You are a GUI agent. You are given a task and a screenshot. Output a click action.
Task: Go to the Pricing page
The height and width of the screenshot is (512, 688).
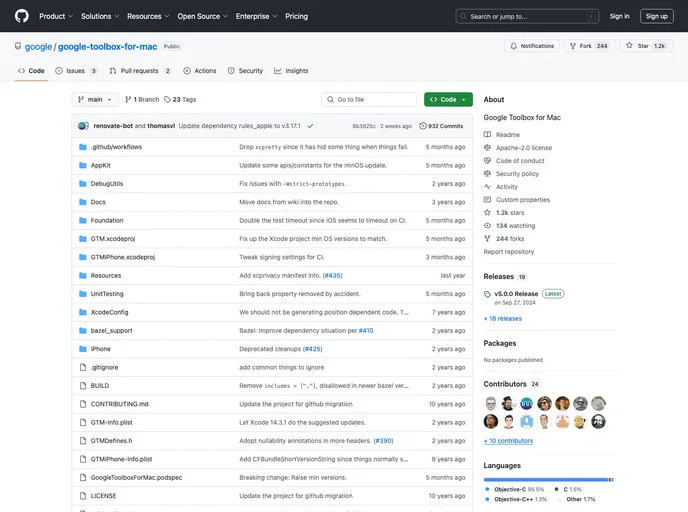pos(297,16)
